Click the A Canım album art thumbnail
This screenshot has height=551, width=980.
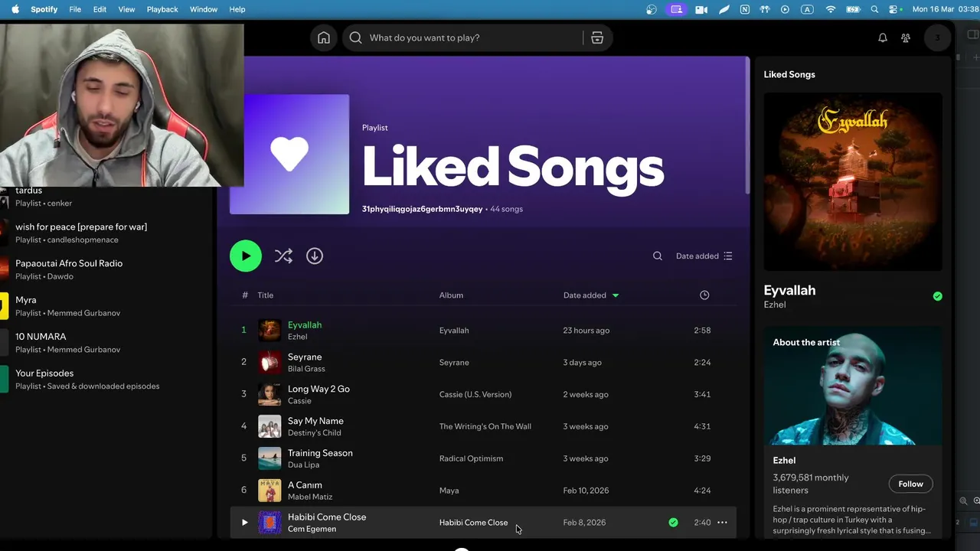click(269, 491)
